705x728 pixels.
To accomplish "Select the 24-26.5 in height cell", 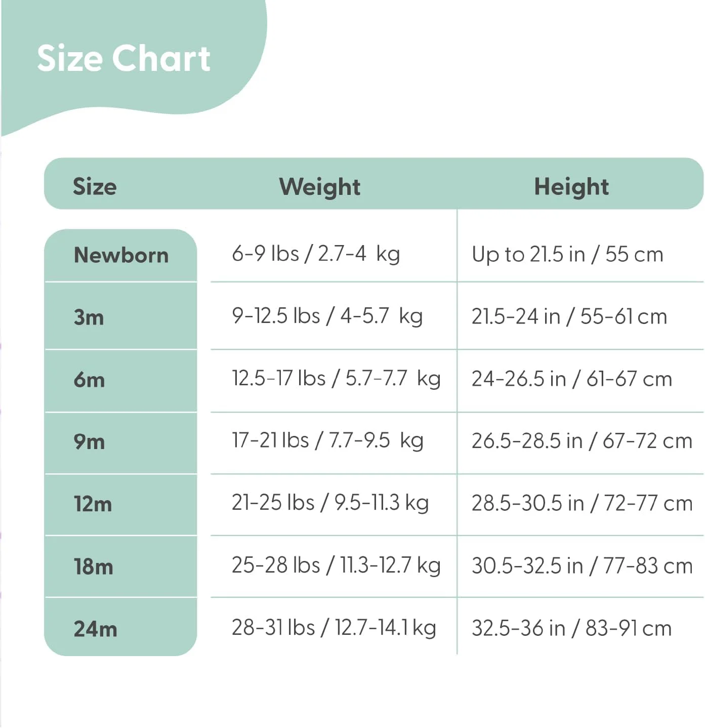I will 572,379.
